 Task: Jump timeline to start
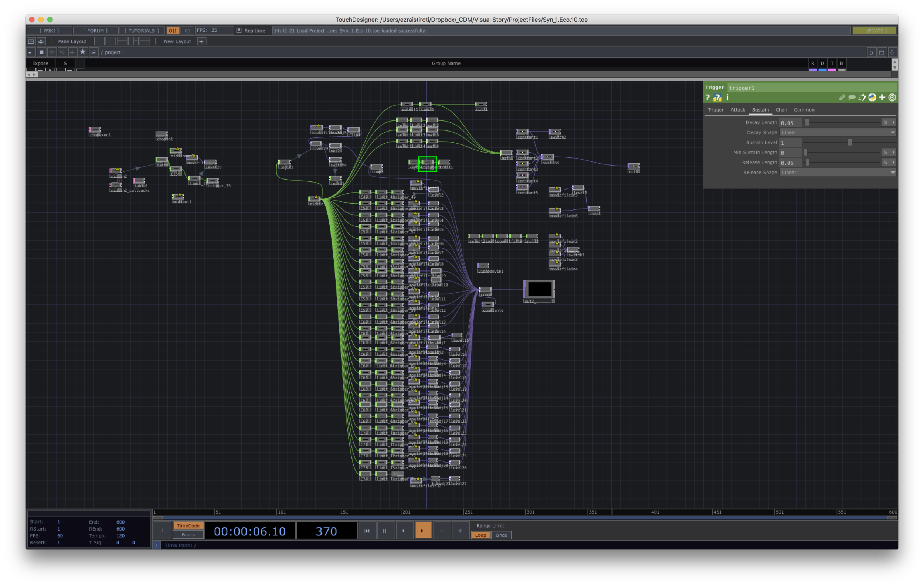pyautogui.click(x=367, y=531)
